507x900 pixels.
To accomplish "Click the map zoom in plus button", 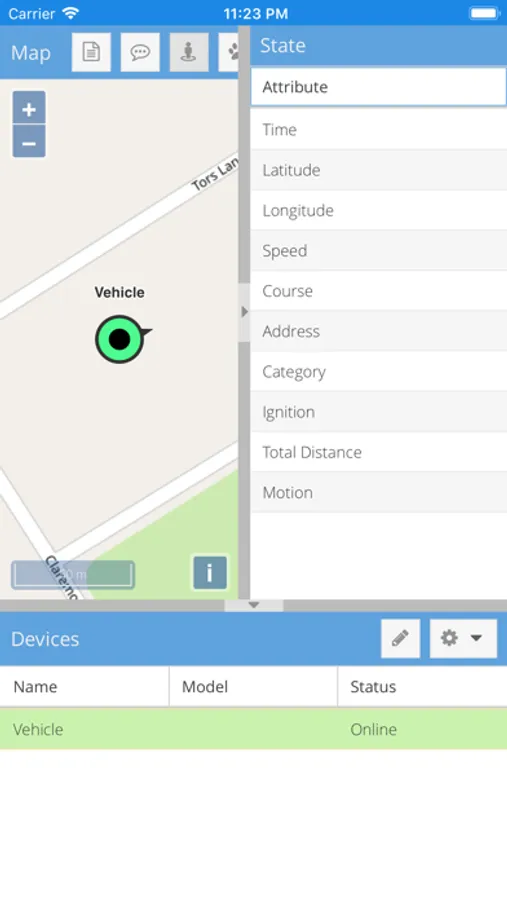I will (x=29, y=108).
